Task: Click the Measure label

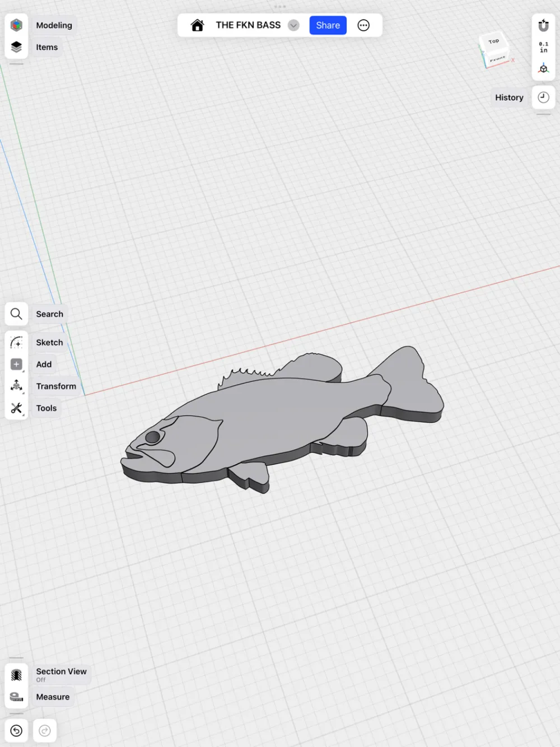Action: (x=53, y=697)
